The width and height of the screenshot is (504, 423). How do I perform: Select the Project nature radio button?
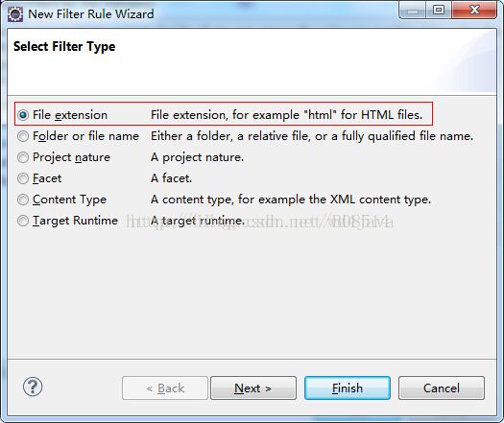coord(23,157)
